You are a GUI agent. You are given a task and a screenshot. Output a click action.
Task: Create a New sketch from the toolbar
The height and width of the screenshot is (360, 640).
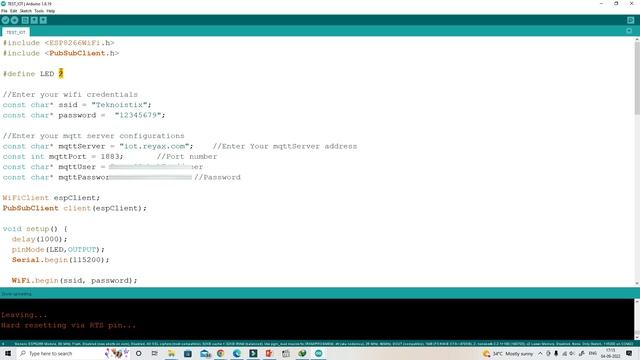pyautogui.click(x=25, y=20)
